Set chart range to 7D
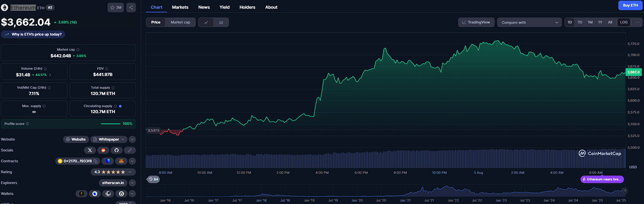 pos(580,22)
